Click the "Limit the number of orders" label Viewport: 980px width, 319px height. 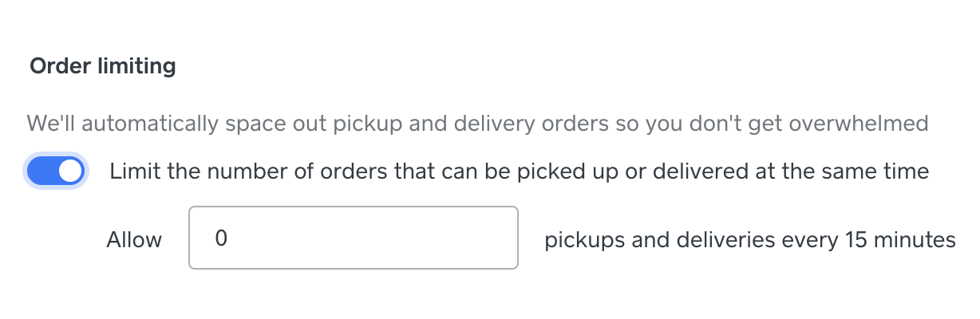click(519, 171)
